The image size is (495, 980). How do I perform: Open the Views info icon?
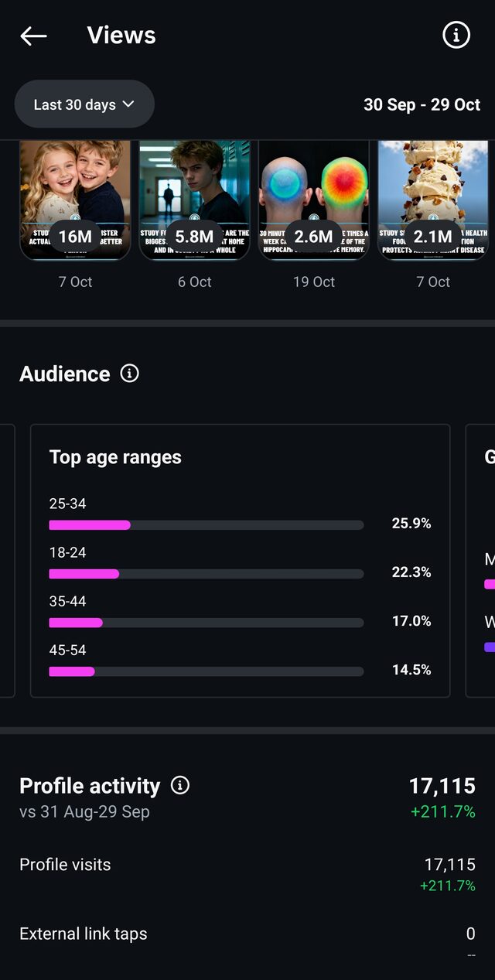456,35
